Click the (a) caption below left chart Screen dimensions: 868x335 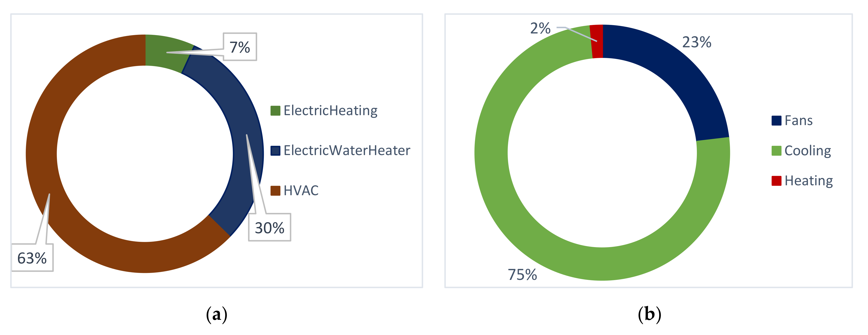click(x=217, y=314)
